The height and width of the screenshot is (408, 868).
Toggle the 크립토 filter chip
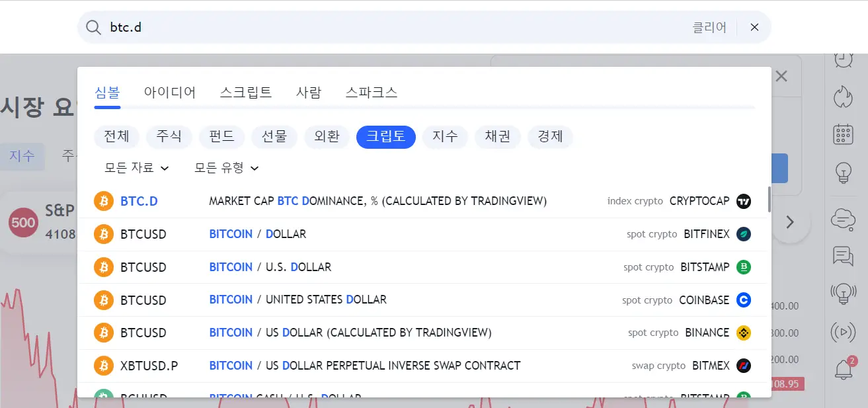pyautogui.click(x=386, y=137)
